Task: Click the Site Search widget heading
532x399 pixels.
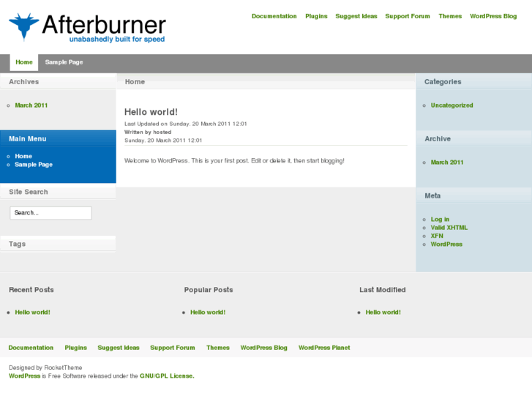Action: 28,193
